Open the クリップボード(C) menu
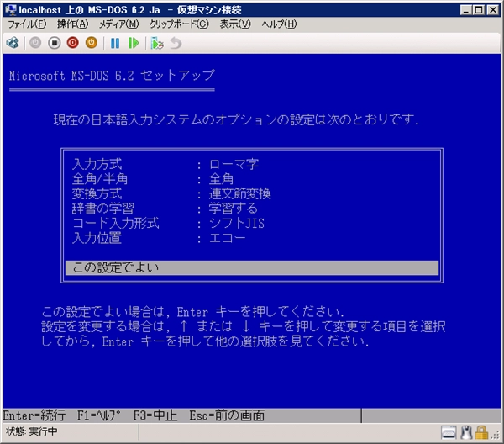504x444 pixels. pos(179,24)
